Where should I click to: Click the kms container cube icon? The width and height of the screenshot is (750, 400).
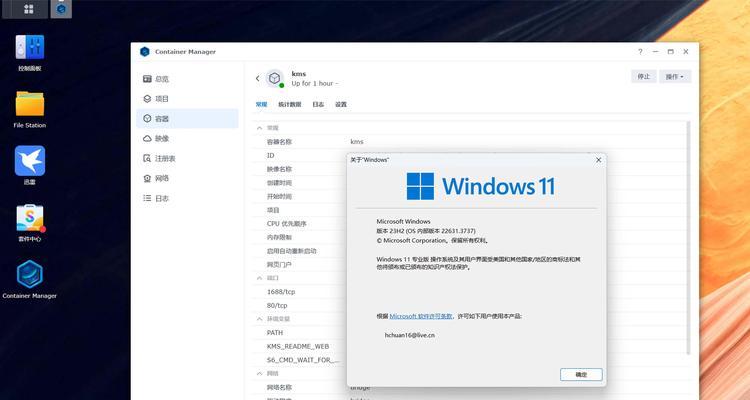(274, 78)
